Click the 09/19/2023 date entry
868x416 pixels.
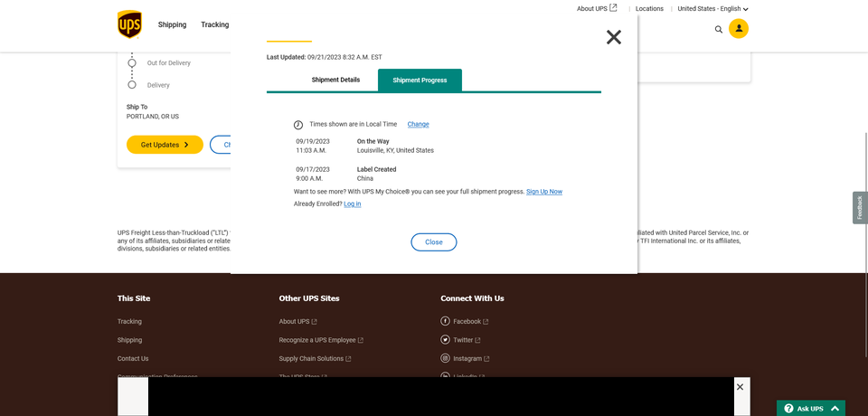(313, 141)
